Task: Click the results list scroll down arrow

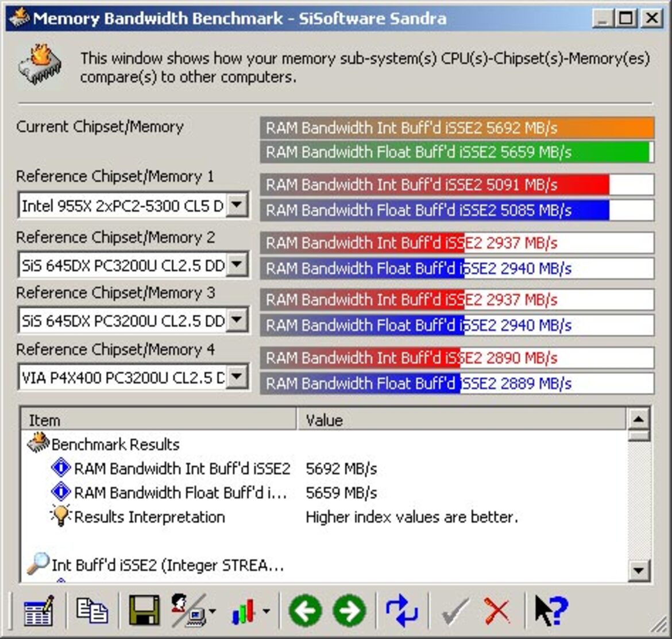Action: (x=639, y=570)
